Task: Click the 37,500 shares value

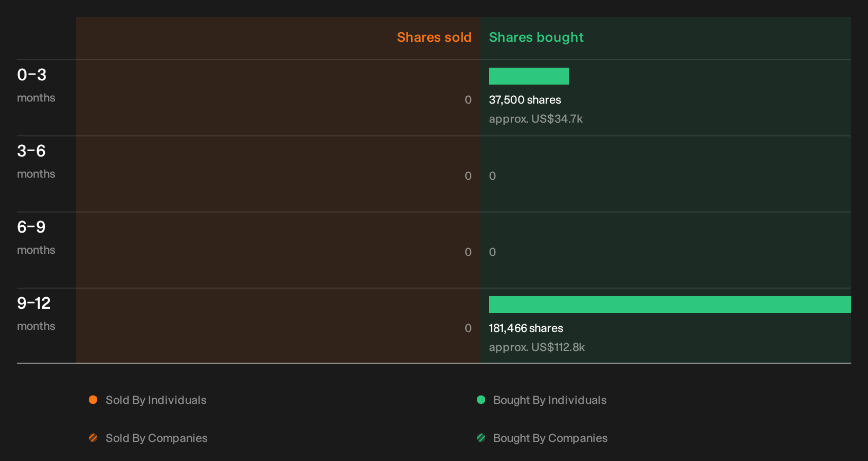Action: (525, 100)
